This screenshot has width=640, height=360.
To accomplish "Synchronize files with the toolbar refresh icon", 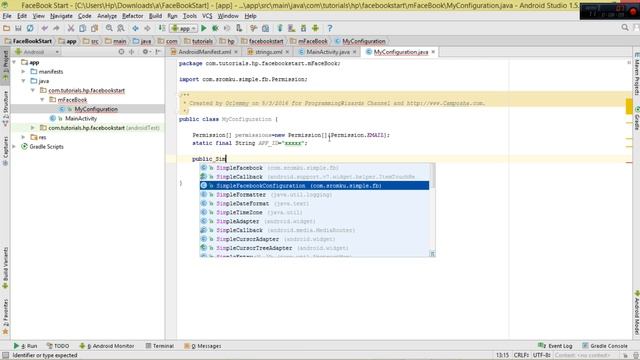I will (30, 28).
